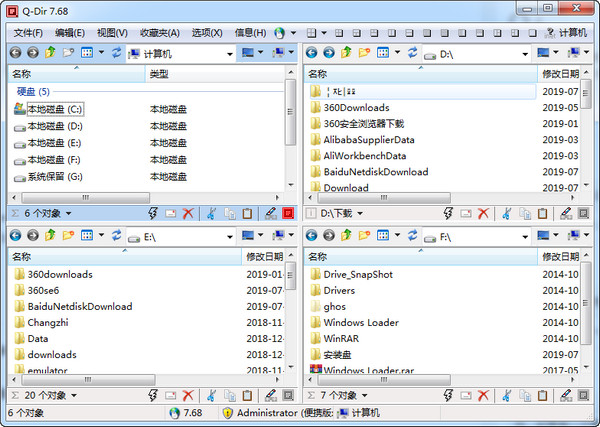This screenshot has height=427, width=600.
Task: Open the 编辑(E) menu
Action: click(70, 33)
